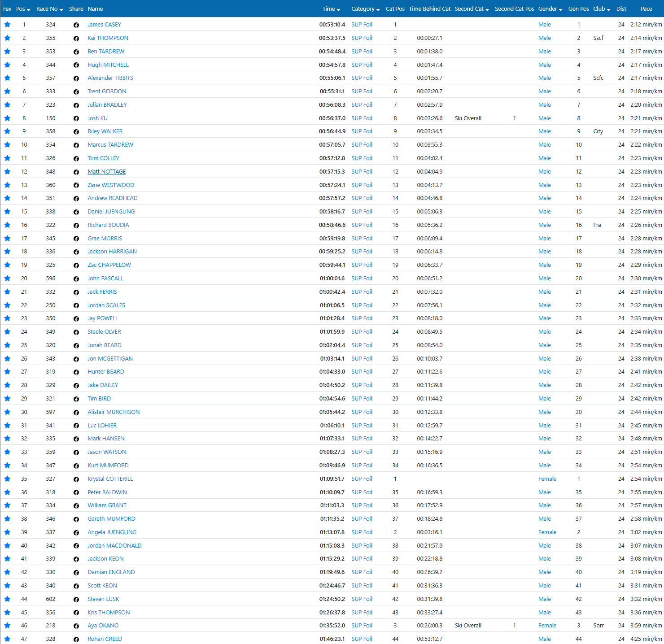Image resolution: width=664 pixels, height=644 pixels.
Task: Sort by the Time column header
Action: [x=331, y=9]
